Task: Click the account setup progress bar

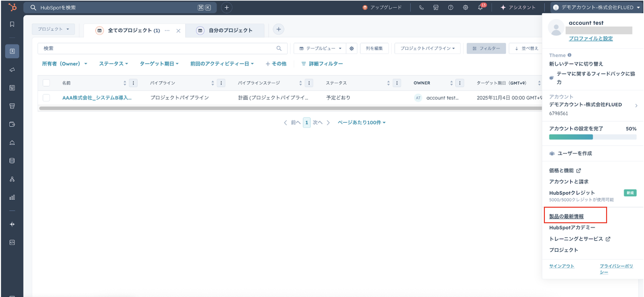Action: point(592,137)
